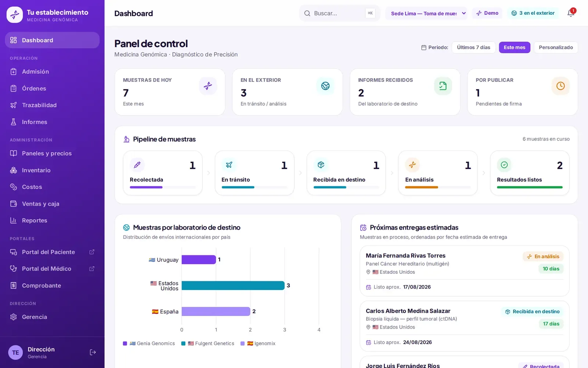Go to Admisión in the sidebar
Image resolution: width=588 pixels, height=368 pixels.
[x=52, y=72]
